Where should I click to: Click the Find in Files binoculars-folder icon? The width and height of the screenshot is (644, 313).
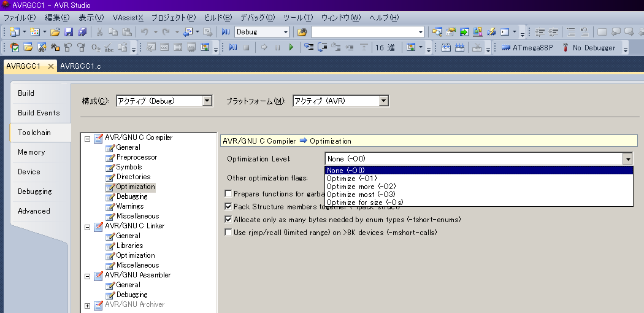pos(302,32)
